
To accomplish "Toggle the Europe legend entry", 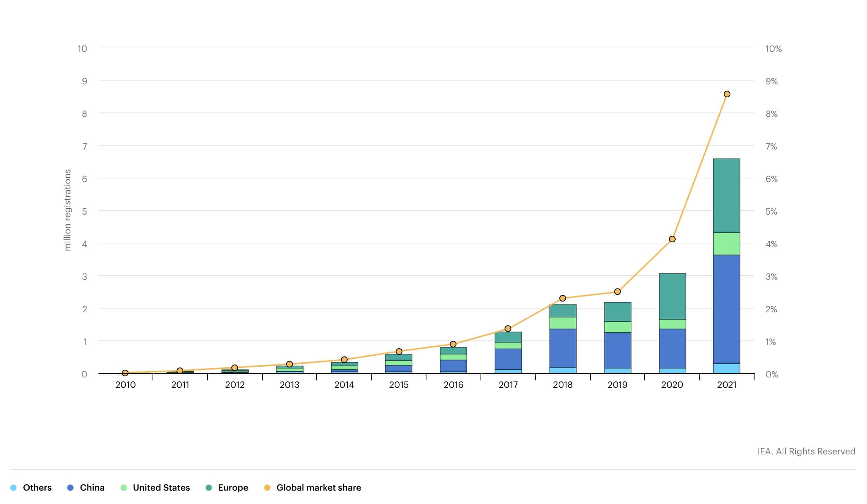I will point(233,488).
